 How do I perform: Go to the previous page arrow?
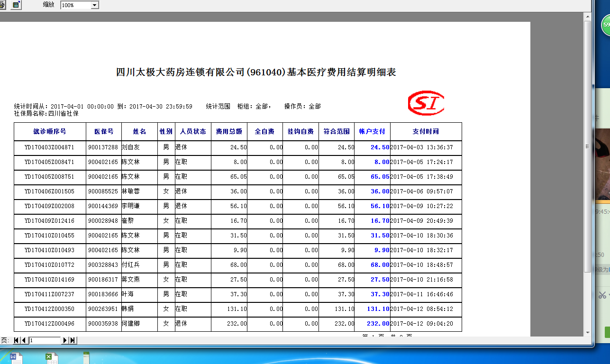(24, 340)
